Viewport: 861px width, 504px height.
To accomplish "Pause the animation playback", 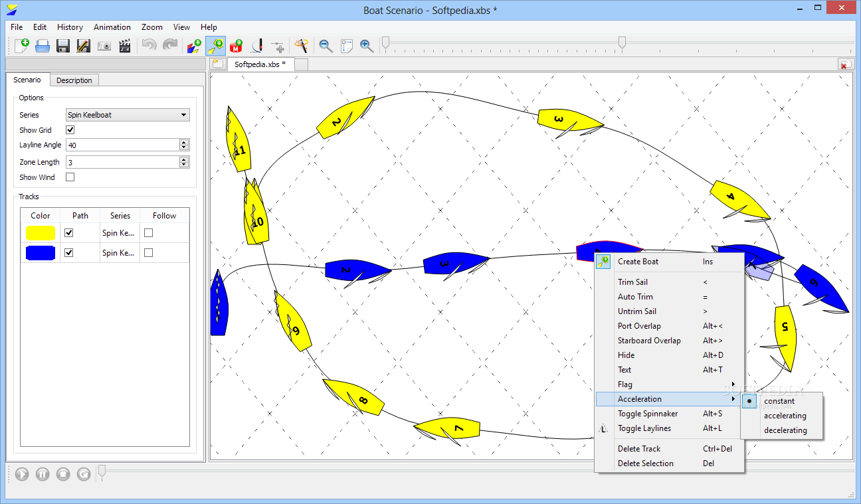I will point(43,474).
